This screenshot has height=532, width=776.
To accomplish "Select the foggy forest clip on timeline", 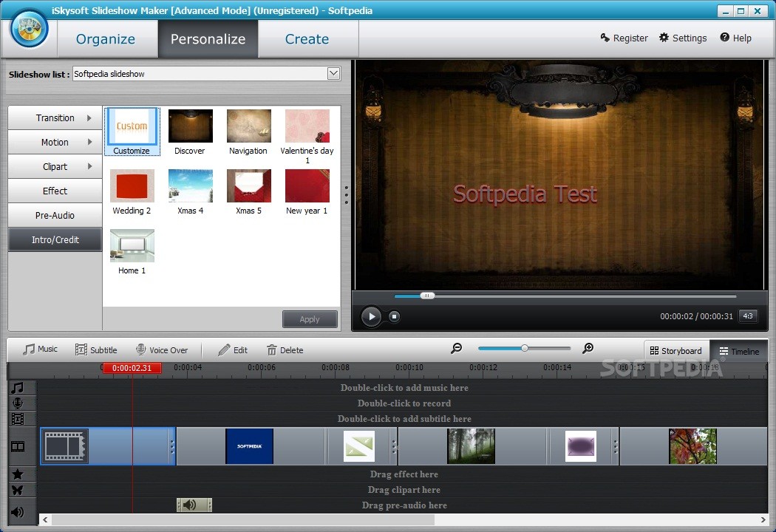I will (471, 446).
